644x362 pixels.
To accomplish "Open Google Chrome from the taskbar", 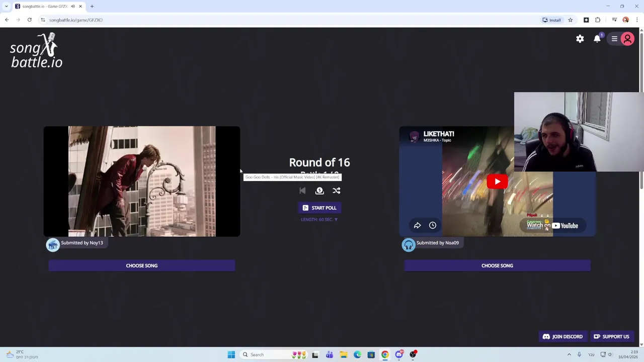I will click(x=385, y=354).
